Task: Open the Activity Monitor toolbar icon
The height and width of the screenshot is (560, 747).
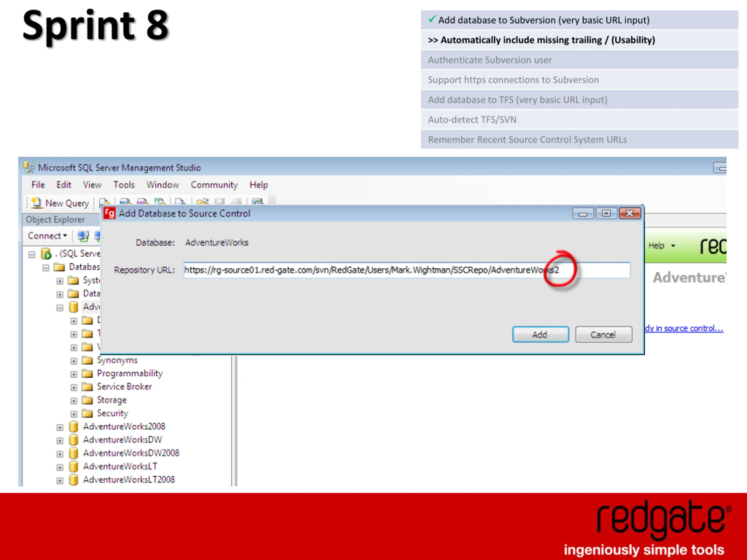Action: pos(257,202)
